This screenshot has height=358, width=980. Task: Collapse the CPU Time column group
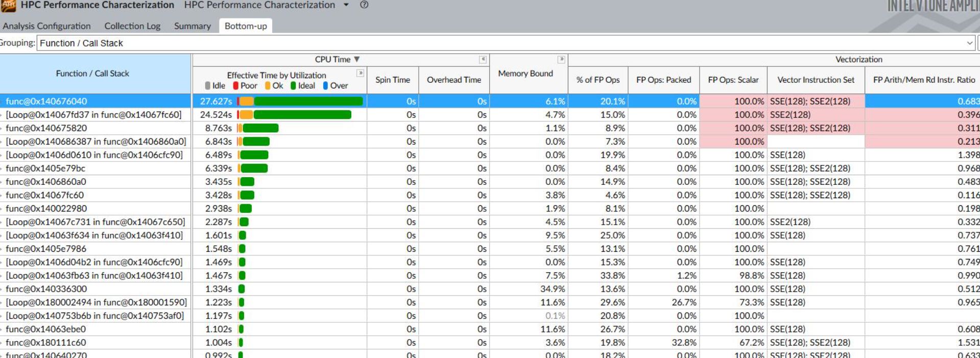tap(483, 60)
